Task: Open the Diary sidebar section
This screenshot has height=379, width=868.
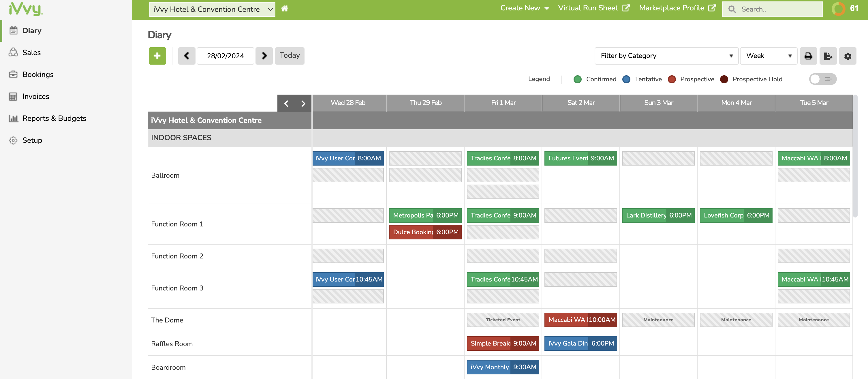Action: click(x=32, y=30)
